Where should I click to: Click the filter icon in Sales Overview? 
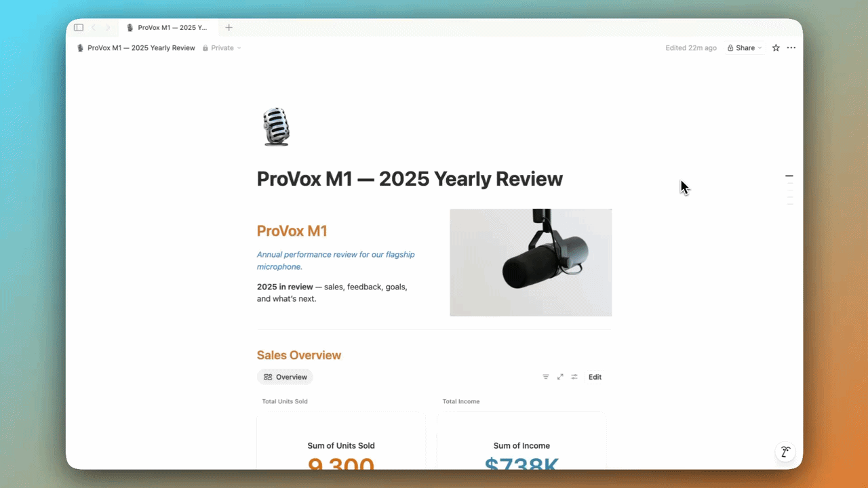(546, 377)
